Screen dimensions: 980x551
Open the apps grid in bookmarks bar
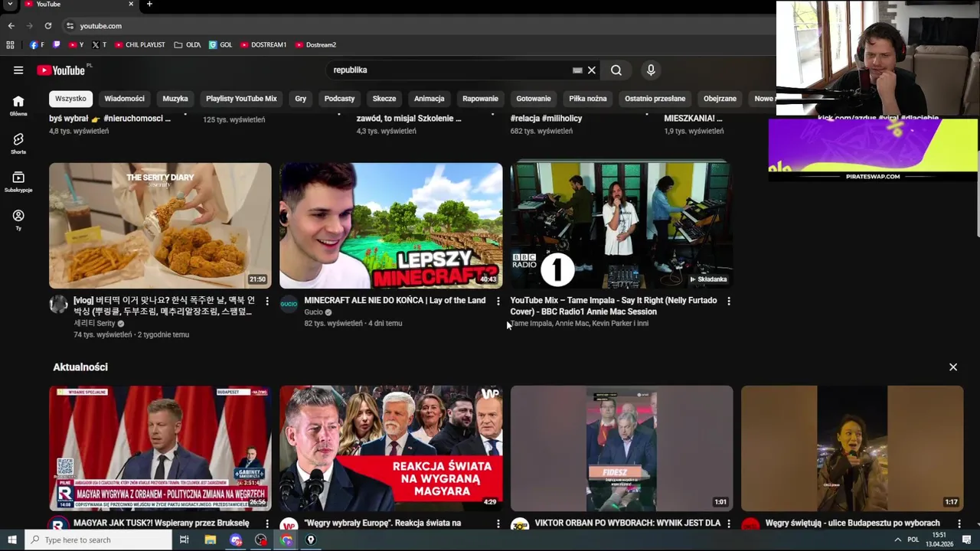coord(10,45)
